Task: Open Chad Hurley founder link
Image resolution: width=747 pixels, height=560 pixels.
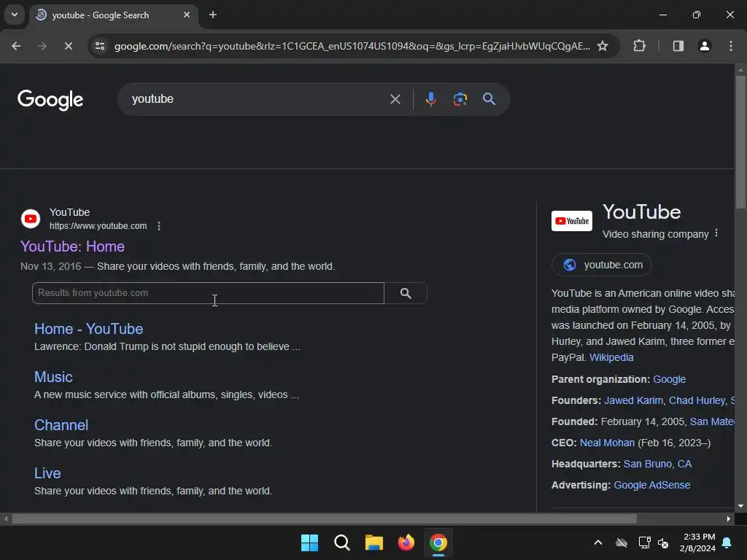Action: click(x=697, y=400)
